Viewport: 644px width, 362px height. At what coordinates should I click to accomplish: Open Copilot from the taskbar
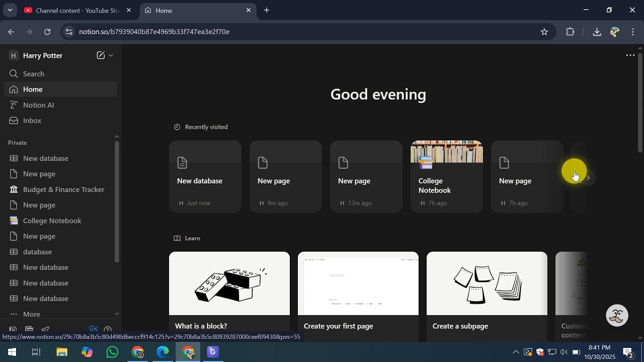point(87,352)
